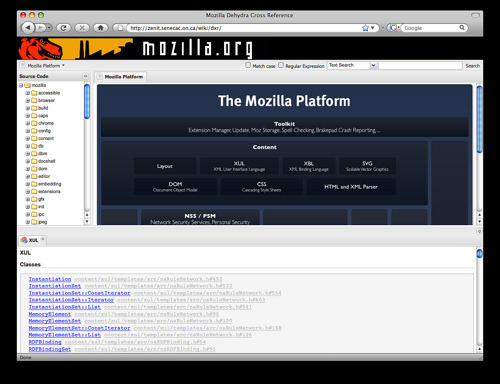Expand the db folder node
The width and height of the screenshot is (500, 384).
tap(28, 146)
